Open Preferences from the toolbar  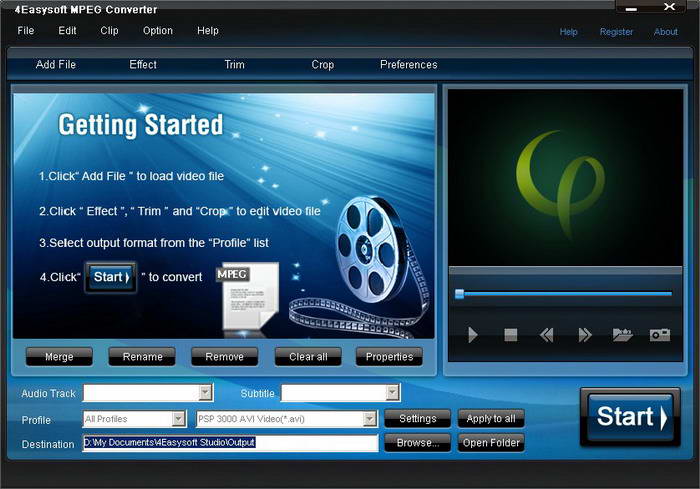point(408,64)
